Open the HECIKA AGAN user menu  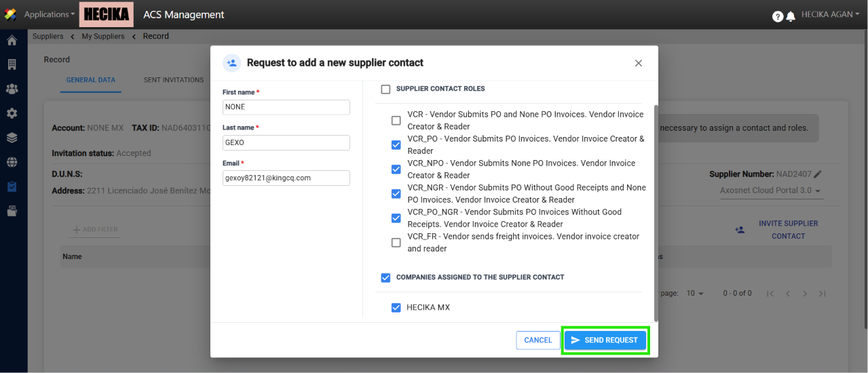pyautogui.click(x=831, y=14)
